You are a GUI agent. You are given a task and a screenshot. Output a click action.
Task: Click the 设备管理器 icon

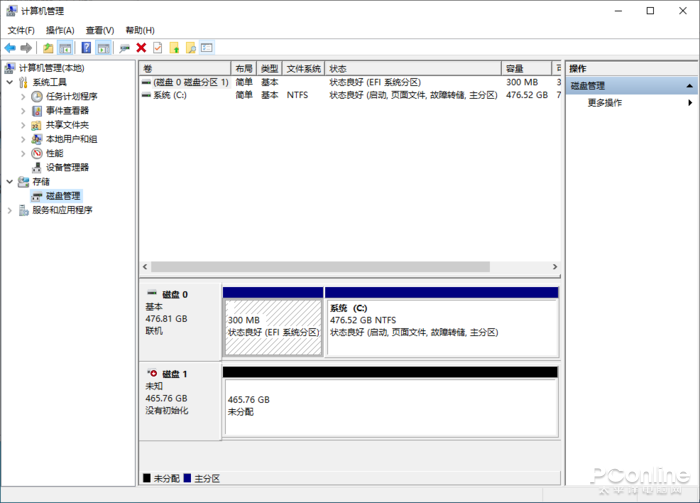click(x=37, y=167)
